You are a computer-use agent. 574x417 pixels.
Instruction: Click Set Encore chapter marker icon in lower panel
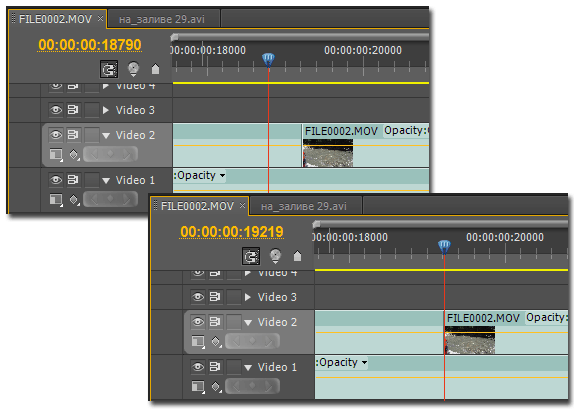click(x=275, y=256)
